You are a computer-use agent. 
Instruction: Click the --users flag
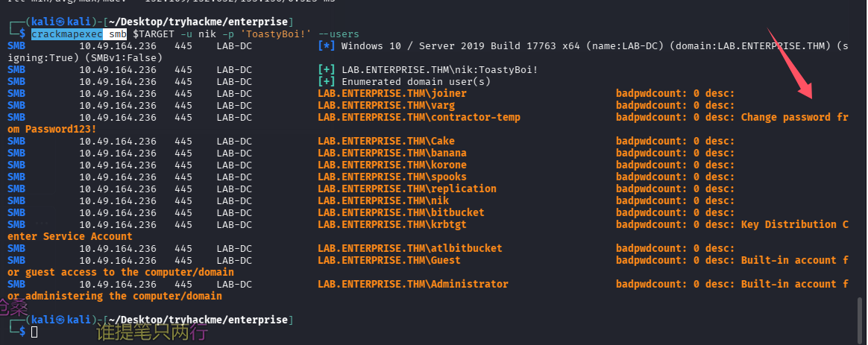(x=338, y=34)
